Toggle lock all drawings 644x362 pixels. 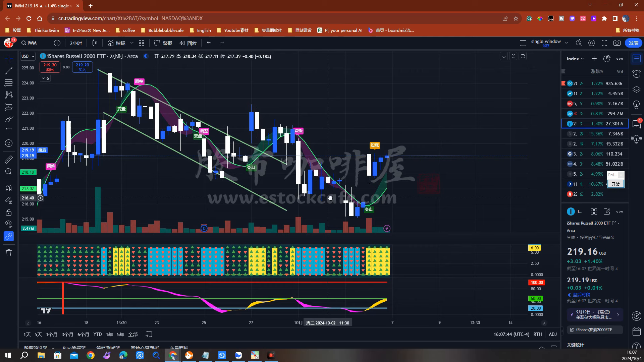click(x=9, y=213)
